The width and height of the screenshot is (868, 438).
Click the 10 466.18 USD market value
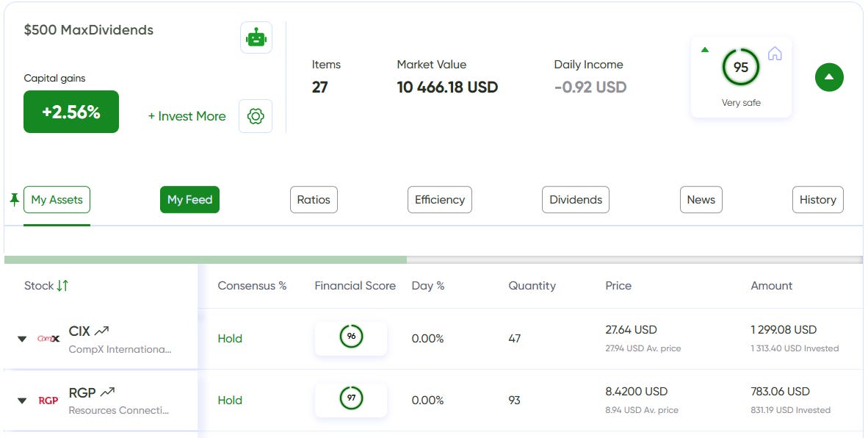447,87
